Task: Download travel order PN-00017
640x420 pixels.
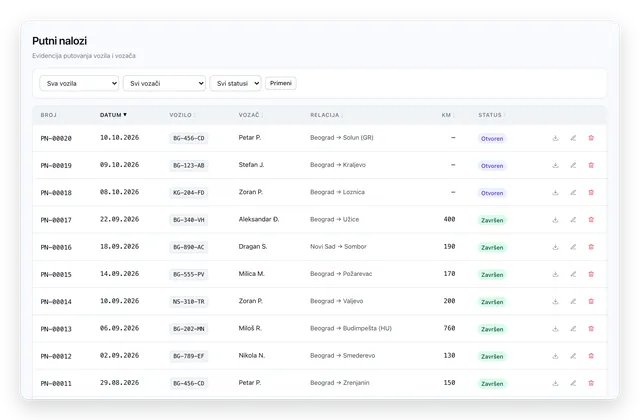Action: pos(555,220)
